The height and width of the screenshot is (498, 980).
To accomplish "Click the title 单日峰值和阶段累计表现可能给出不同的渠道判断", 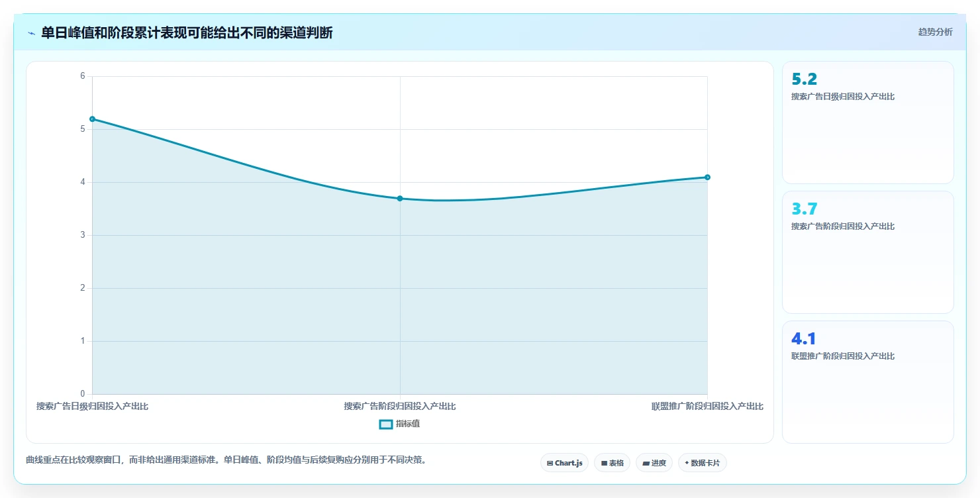I will tap(187, 32).
